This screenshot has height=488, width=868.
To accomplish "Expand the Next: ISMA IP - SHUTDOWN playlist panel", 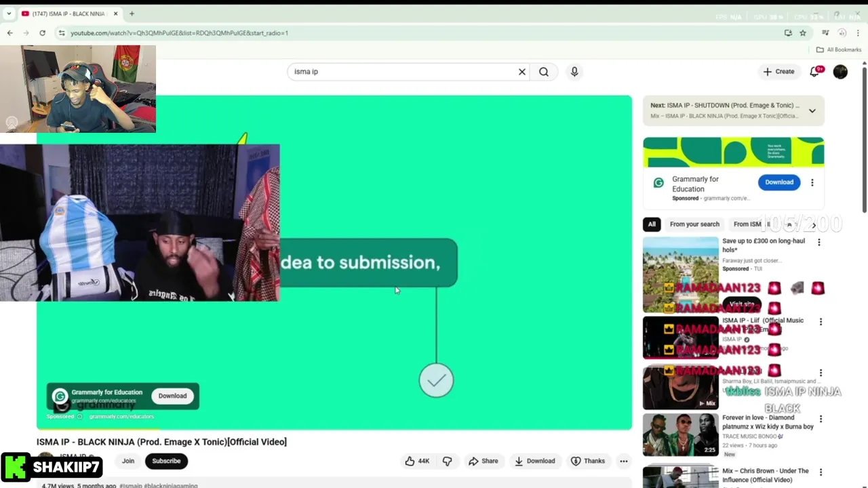I will pos(812,110).
